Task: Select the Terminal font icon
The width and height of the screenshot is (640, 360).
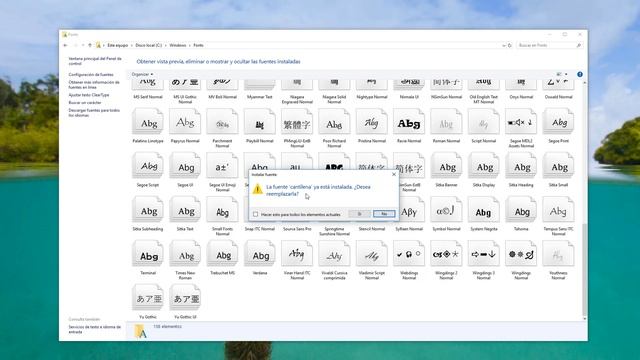Action: click(x=148, y=254)
